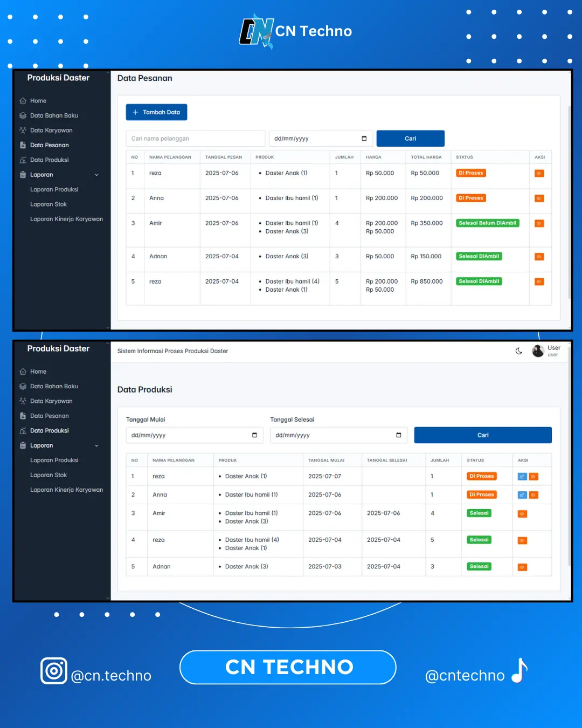Click the CN Techno logo at the top
The width and height of the screenshot is (582, 728).
coord(257,31)
